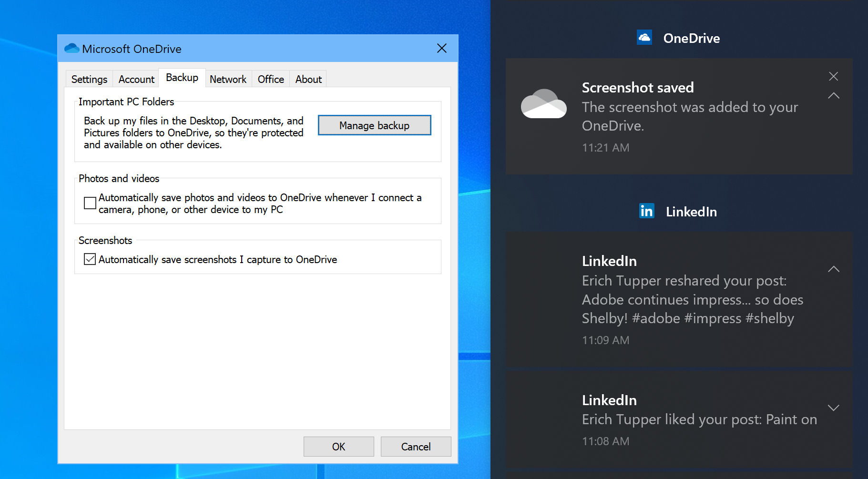
Task: Click the 11:09 AM timestamp
Action: tap(605, 340)
